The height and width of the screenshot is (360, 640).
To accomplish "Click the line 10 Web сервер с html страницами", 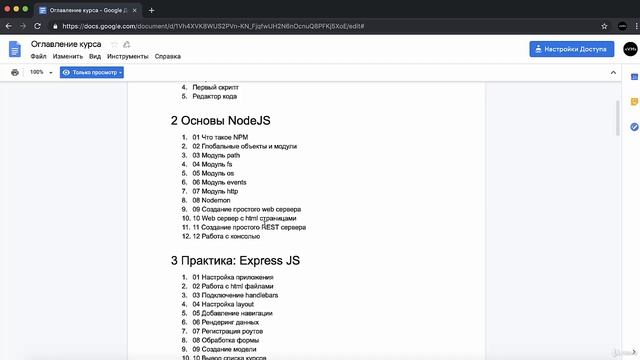I will pos(244,218).
